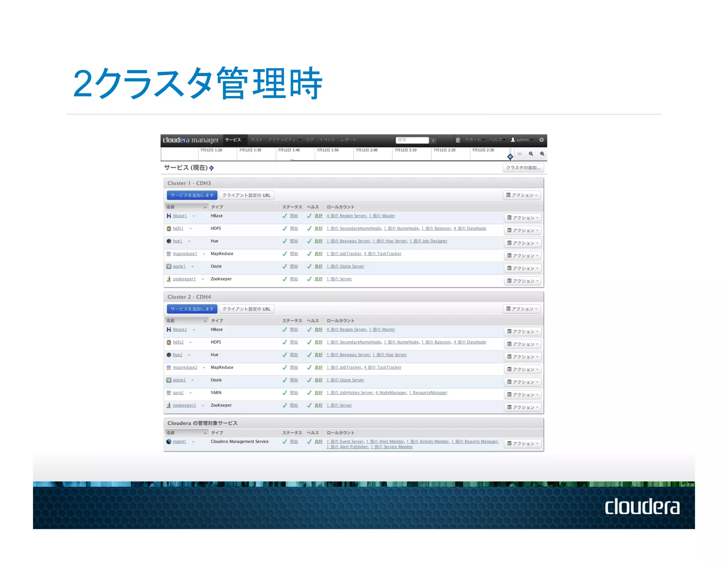The width and height of the screenshot is (728, 562).
Task: Open the ホスト menu item
Action: point(257,140)
